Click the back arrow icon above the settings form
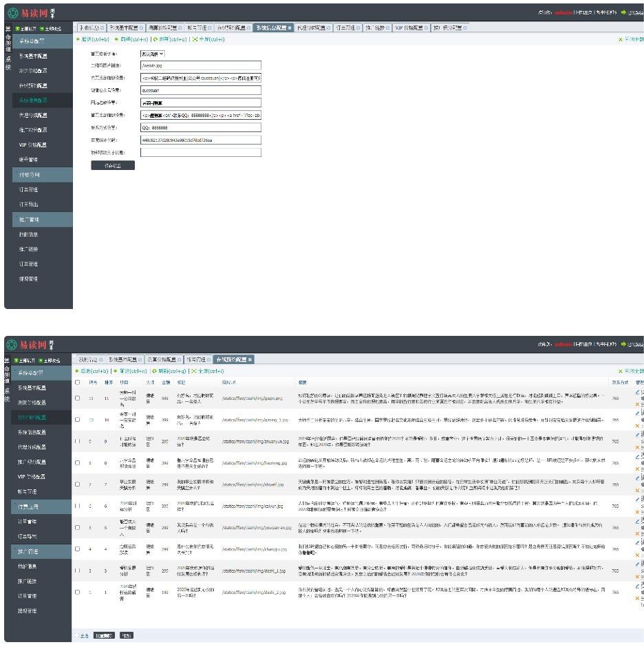The image size is (644, 649). tap(78, 39)
